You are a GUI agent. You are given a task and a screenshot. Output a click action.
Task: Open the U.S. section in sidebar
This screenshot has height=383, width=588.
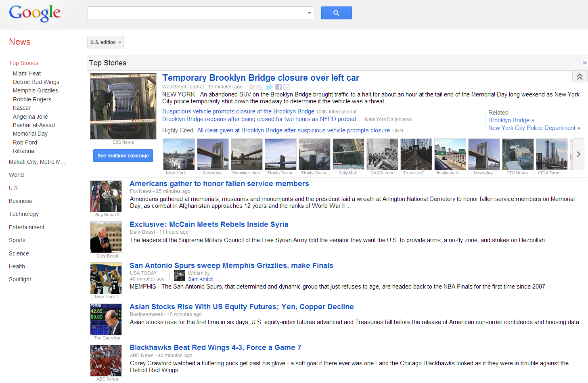[14, 188]
